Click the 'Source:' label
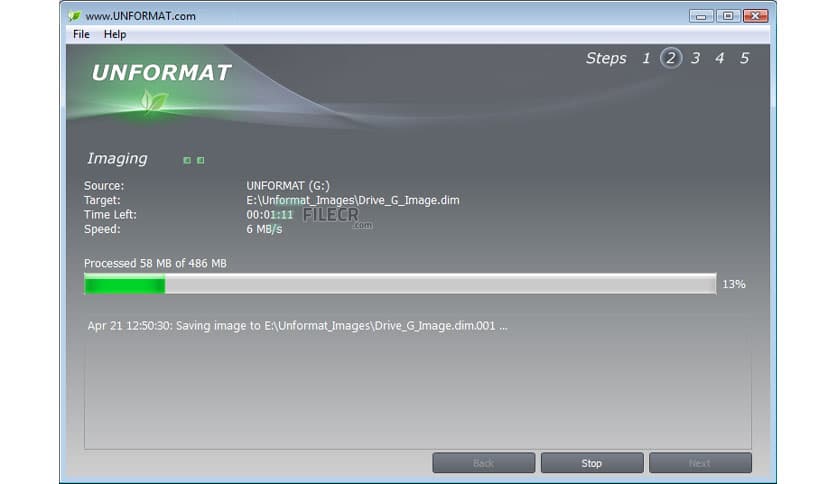The image size is (836, 484). pyautogui.click(x=104, y=185)
